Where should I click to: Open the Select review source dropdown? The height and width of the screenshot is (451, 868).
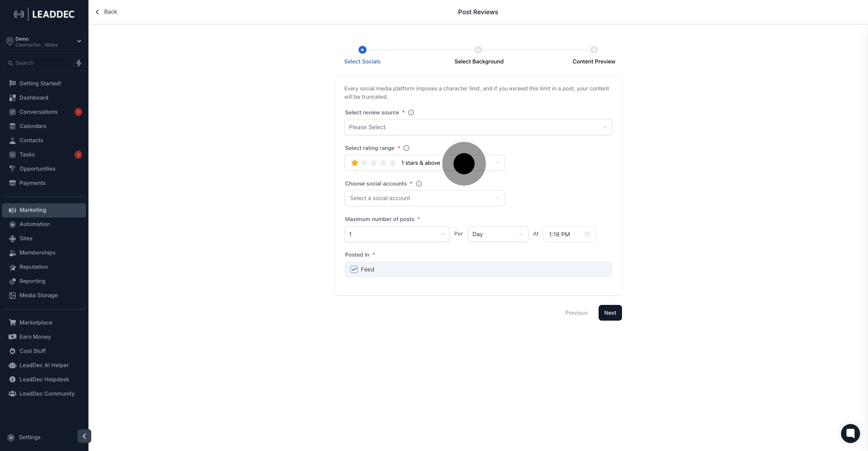coord(478,127)
